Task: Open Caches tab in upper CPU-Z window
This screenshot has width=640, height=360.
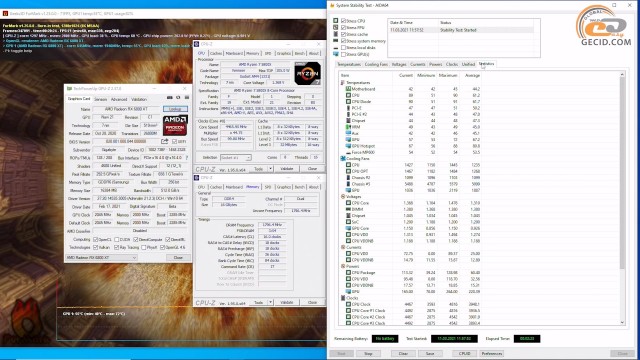Action: pos(216,53)
